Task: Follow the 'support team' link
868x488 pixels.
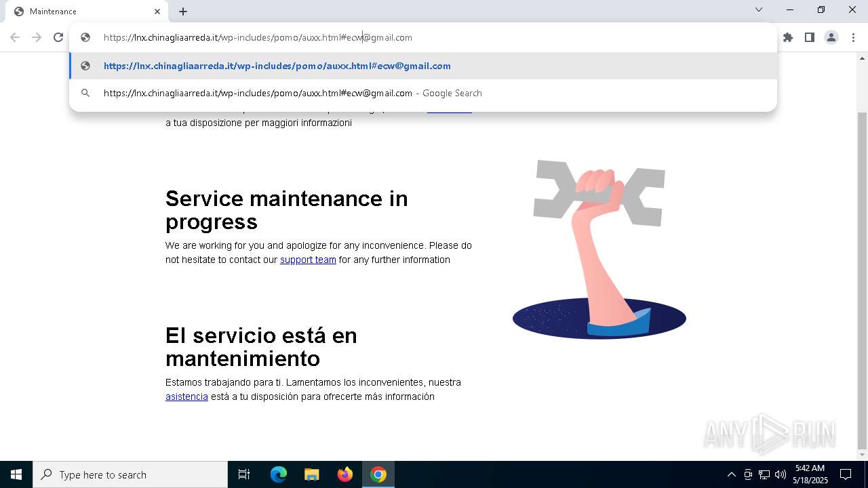Action: pos(308,260)
